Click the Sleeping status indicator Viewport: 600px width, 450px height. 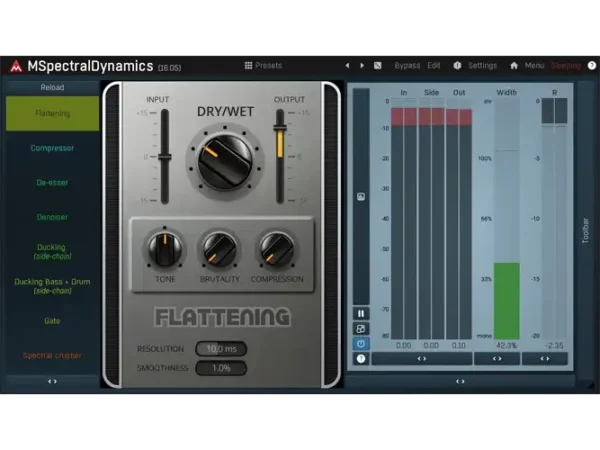566,66
